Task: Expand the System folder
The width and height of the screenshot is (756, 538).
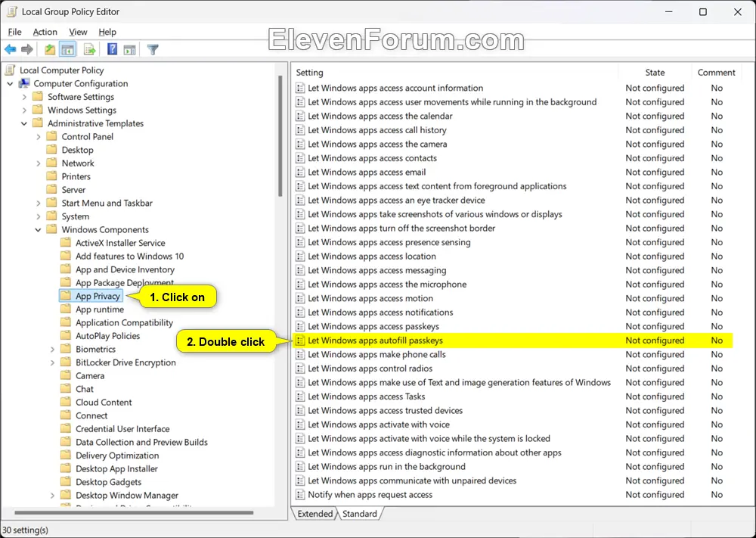Action: coord(38,216)
